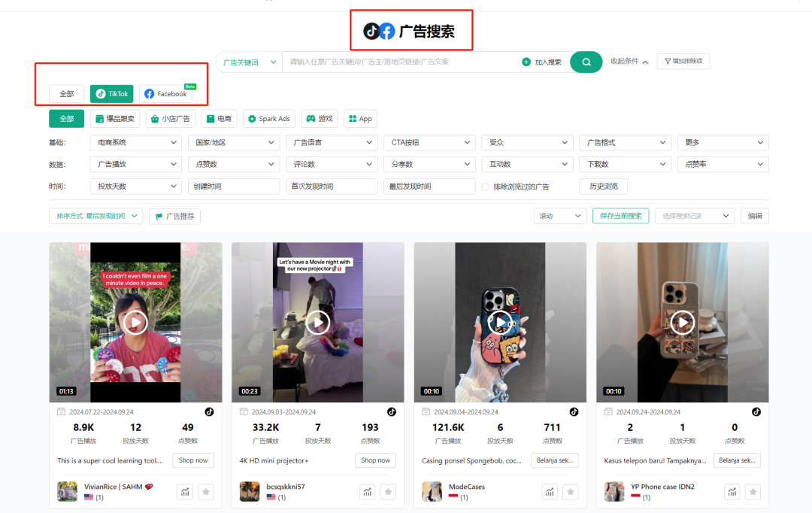
Task: Open the CTA按钮 dropdown
Action: click(x=429, y=142)
